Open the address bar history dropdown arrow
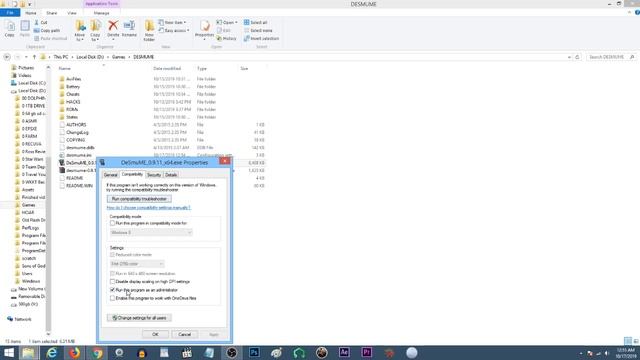This screenshot has height=360, width=640. (x=569, y=57)
